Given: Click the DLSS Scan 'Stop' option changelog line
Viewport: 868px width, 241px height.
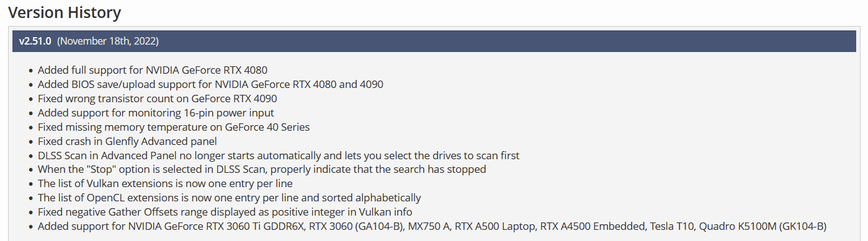Looking at the screenshot, I should pyautogui.click(x=262, y=169).
